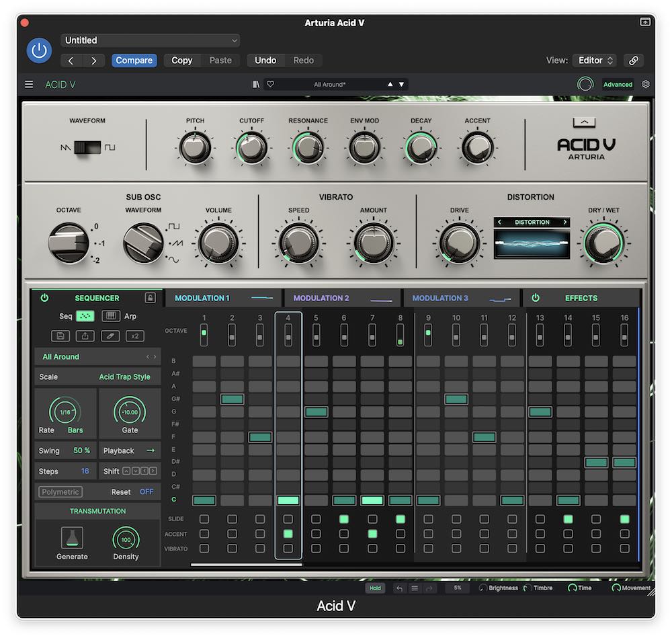Click the circular master volume knob icon
This screenshot has width=672, height=638.
click(x=585, y=84)
